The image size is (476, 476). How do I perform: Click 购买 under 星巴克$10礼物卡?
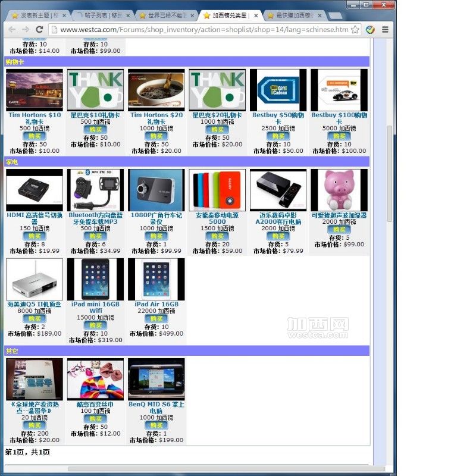point(96,129)
